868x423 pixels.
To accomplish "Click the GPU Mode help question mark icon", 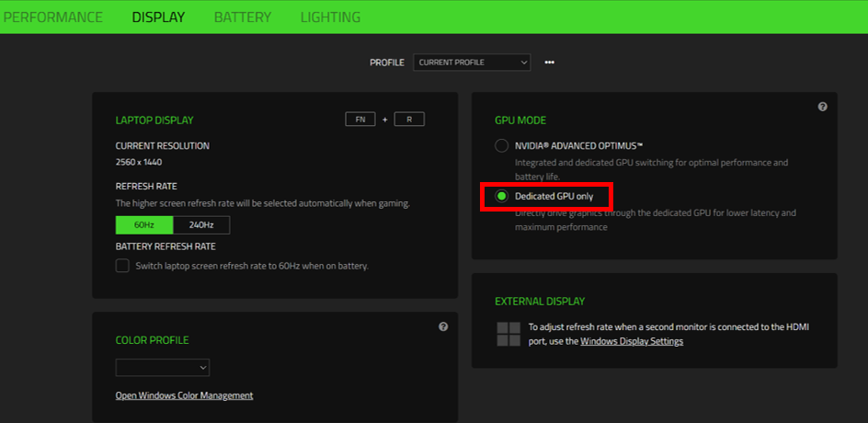I will [822, 107].
